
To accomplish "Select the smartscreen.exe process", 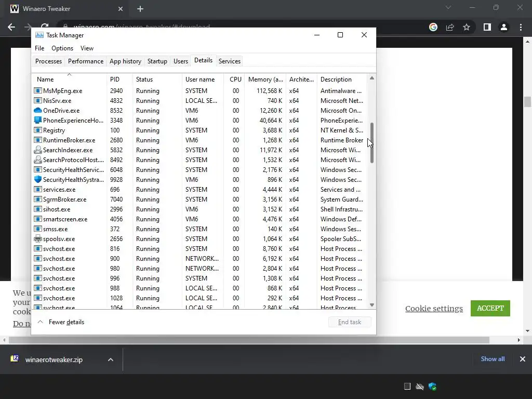I will 200,219.
